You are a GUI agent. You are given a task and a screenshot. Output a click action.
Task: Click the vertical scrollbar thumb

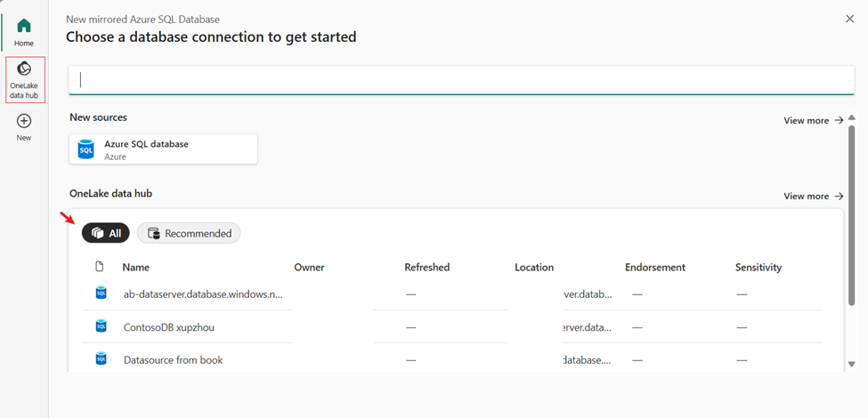(x=851, y=214)
